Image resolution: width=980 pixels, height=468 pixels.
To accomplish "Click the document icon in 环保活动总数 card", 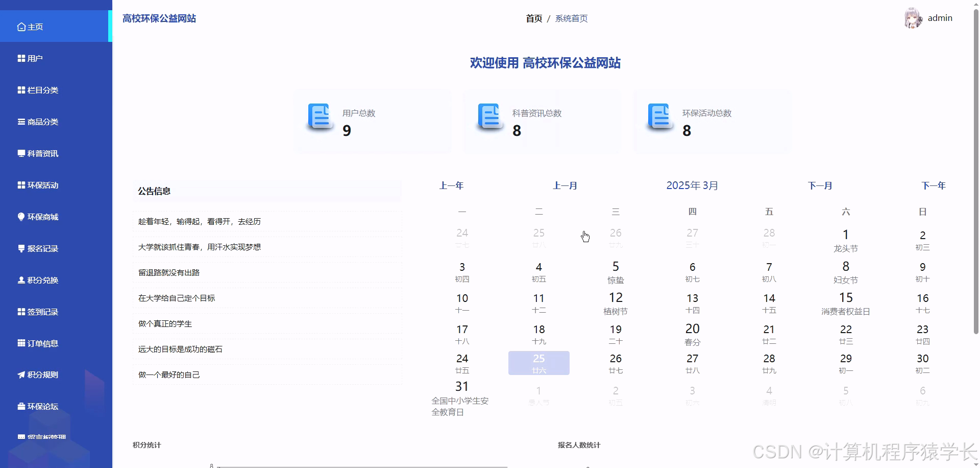I will click(660, 117).
